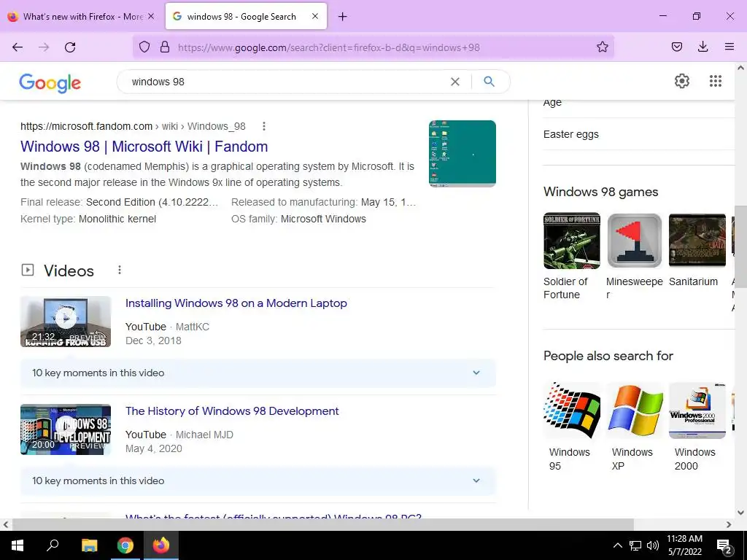Open the volume control tray icon

click(x=653, y=545)
